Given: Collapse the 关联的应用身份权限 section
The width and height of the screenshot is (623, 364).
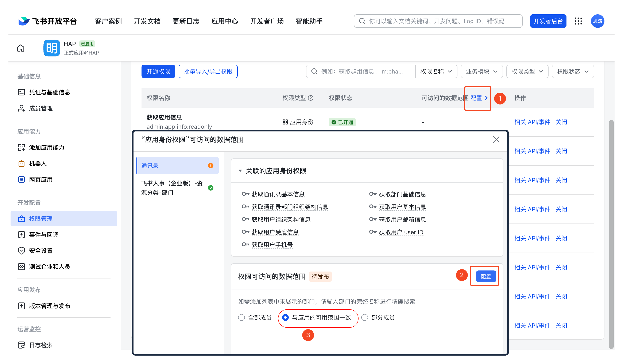Looking at the screenshot, I should coord(240,171).
